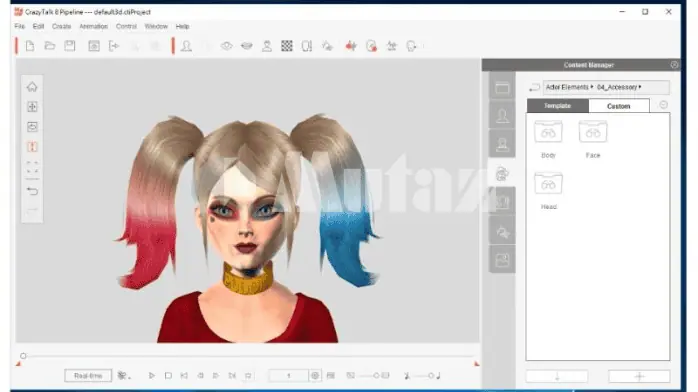
Task: Open the Window menu
Action: [156, 26]
